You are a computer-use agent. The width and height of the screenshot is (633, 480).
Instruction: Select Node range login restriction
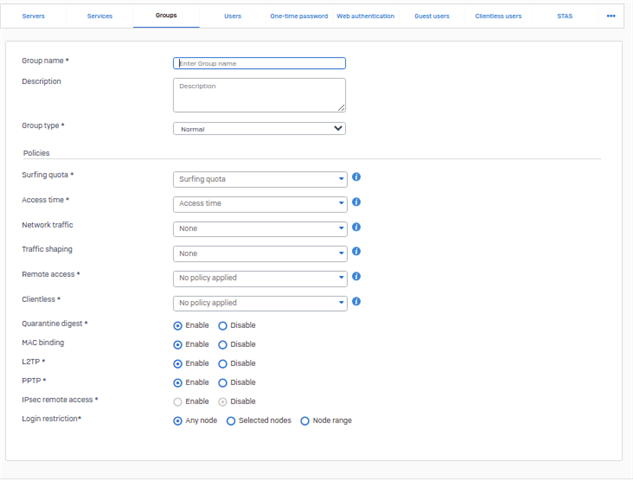point(305,421)
